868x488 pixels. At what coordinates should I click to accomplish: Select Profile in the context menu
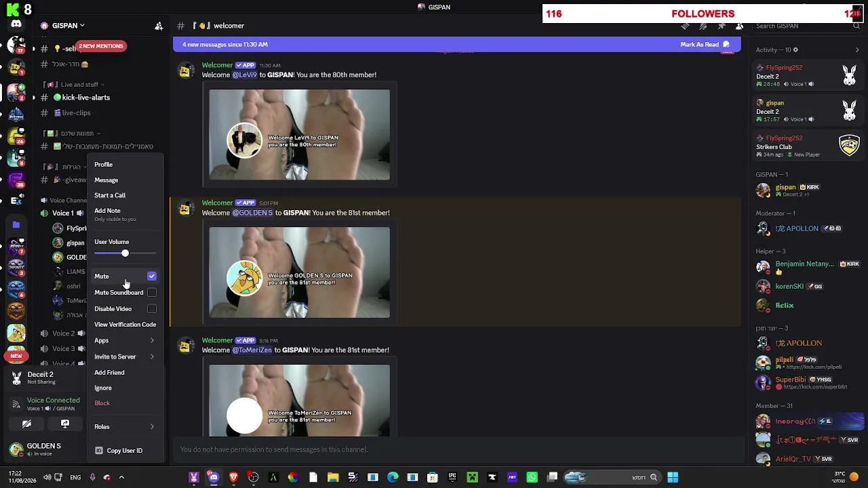tap(125, 164)
